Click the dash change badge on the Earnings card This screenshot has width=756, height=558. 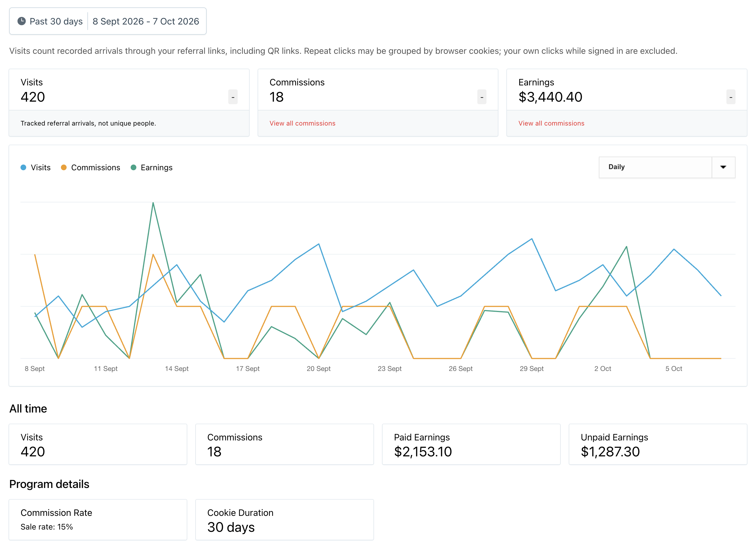point(731,97)
